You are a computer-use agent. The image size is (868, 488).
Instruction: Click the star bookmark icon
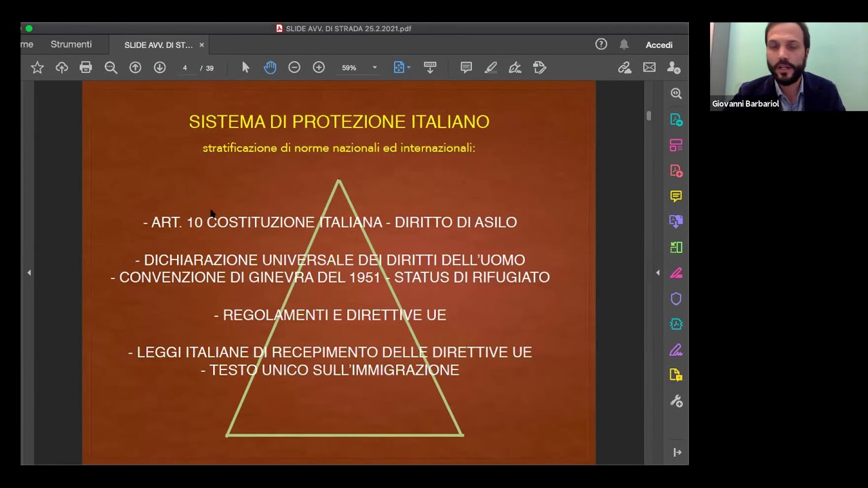[37, 68]
